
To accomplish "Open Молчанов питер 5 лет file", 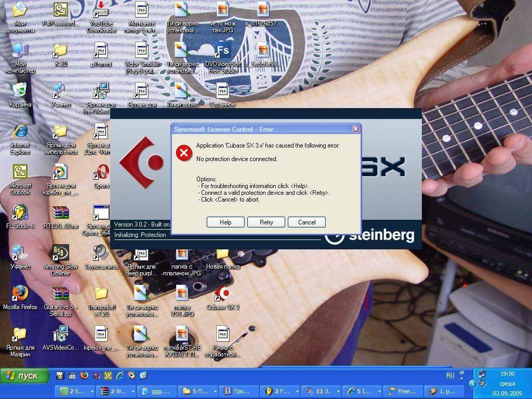I will (x=141, y=17).
